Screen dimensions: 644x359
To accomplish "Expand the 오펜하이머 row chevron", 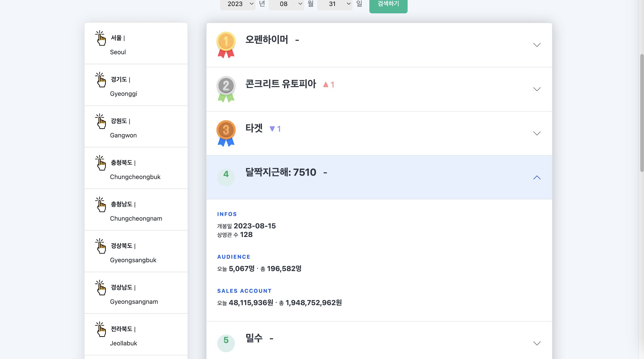I will pos(537,45).
